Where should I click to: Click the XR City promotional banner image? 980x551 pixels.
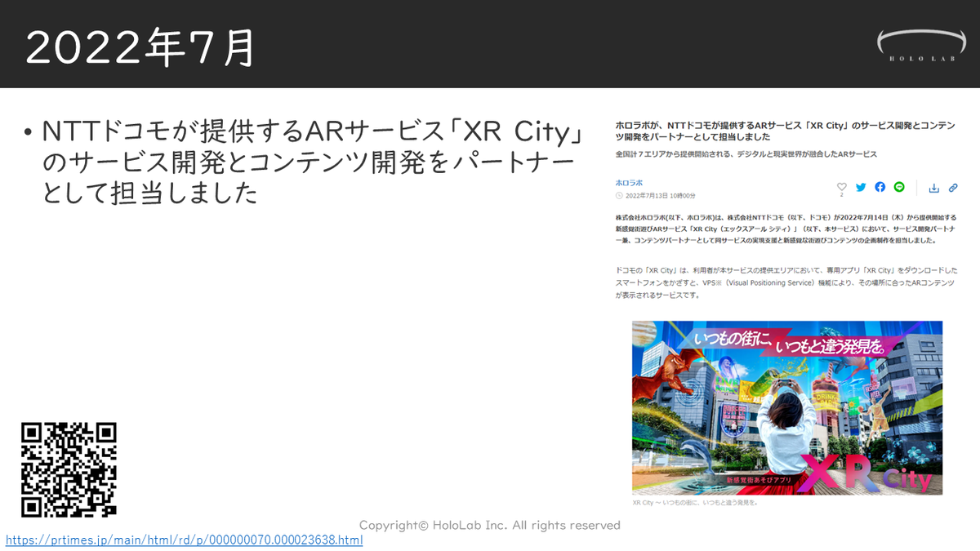787,407
